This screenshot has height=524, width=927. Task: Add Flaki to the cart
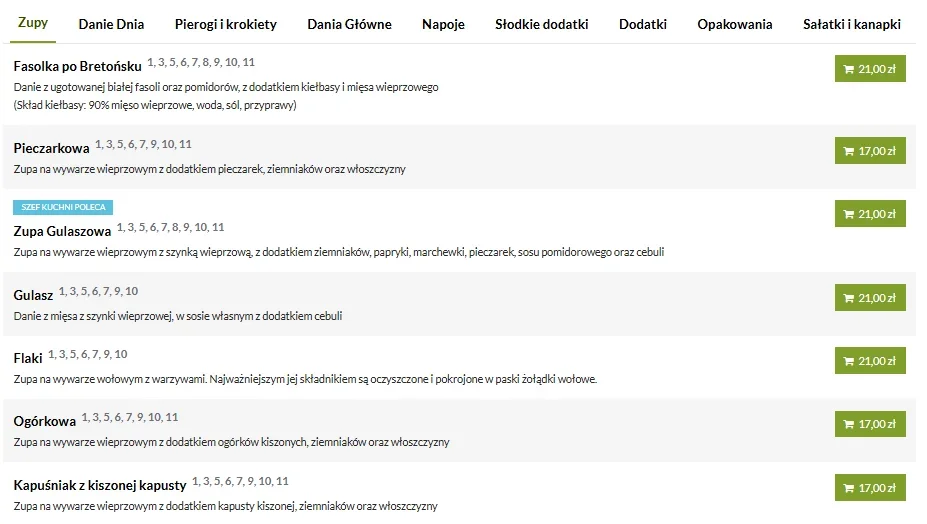[x=869, y=361]
